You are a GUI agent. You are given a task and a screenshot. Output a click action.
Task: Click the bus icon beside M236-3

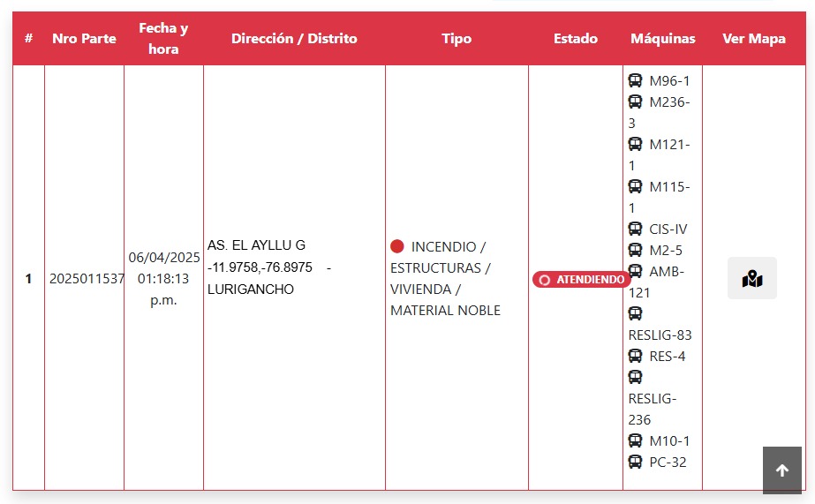pos(635,102)
